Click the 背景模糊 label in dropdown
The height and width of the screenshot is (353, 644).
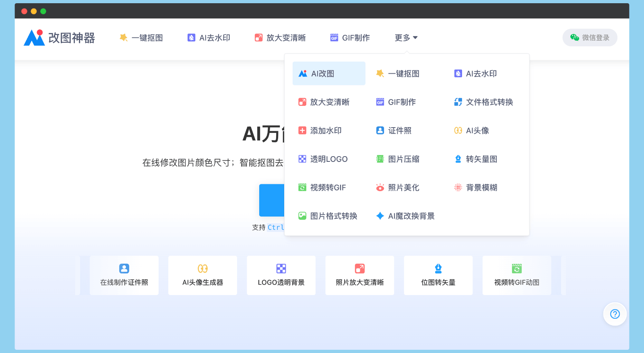click(481, 188)
